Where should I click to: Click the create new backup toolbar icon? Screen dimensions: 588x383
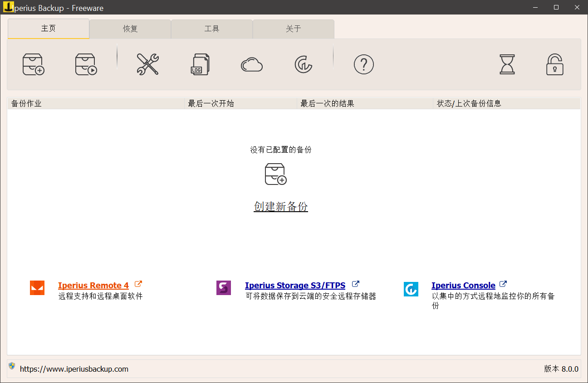(34, 64)
